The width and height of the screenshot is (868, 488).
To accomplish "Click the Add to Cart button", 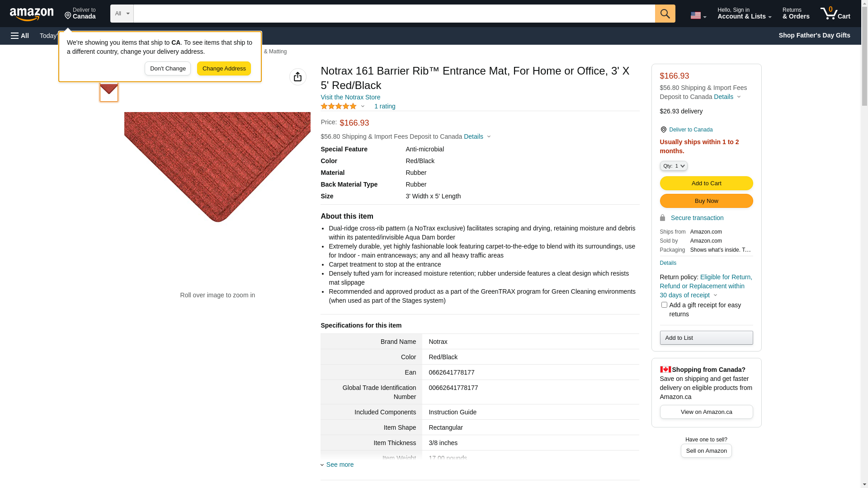I will coord(706,183).
